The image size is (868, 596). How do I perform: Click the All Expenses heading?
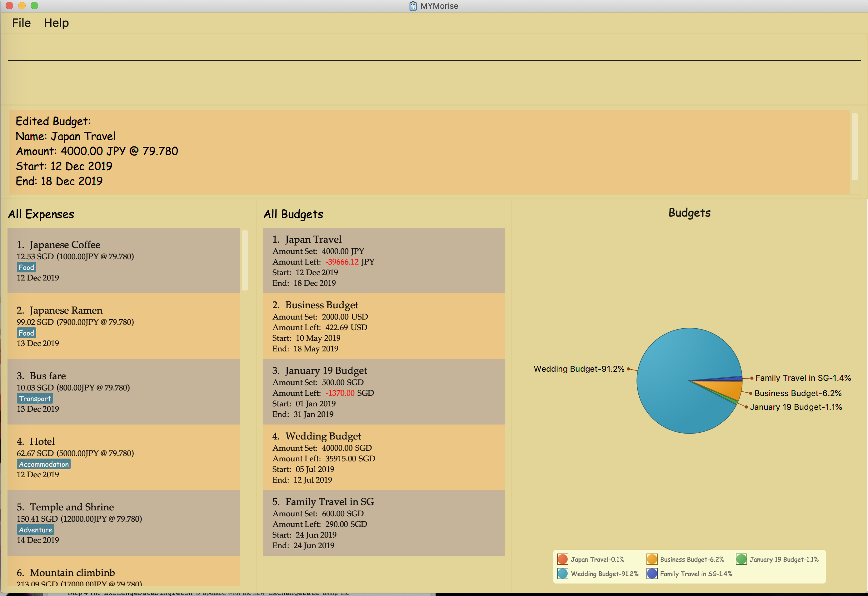(41, 214)
